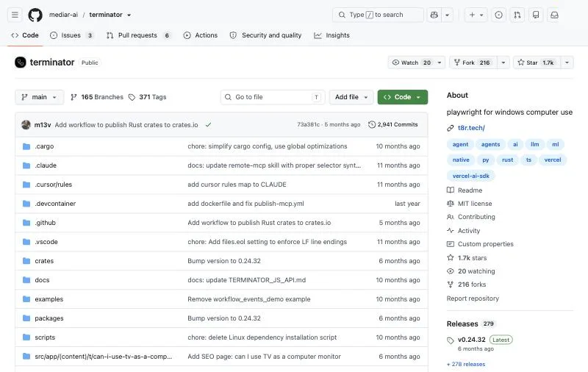
Task: Click the fork icon beside 216 forks
Action: [x=451, y=285]
